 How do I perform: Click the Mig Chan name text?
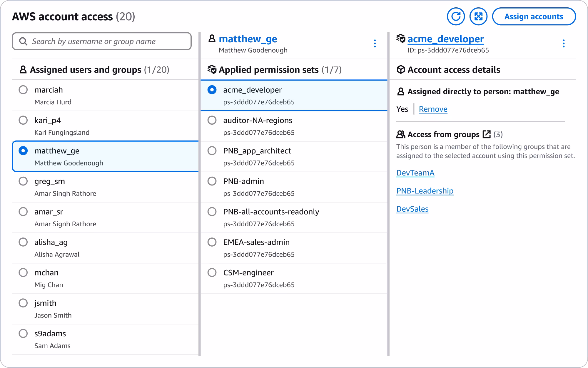tap(49, 285)
